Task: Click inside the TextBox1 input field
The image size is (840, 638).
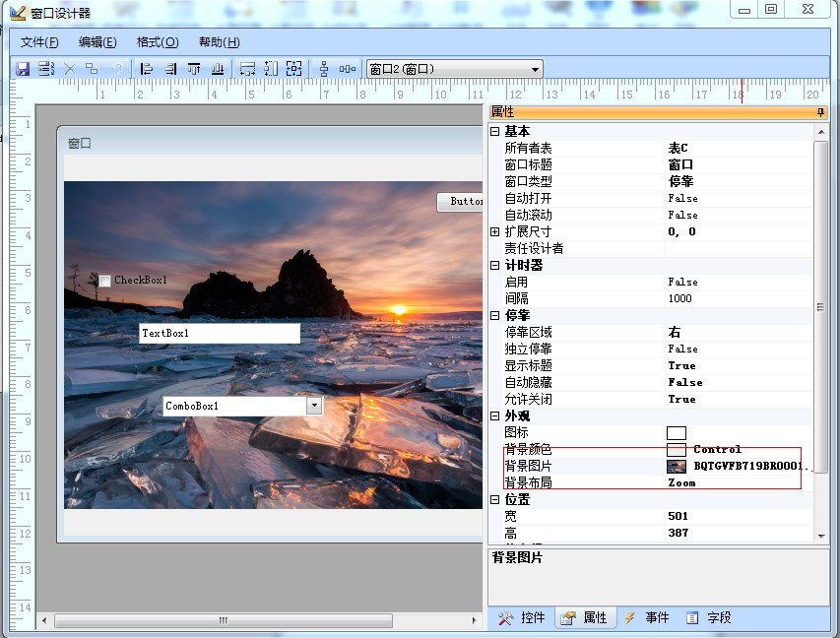Action: (x=219, y=334)
